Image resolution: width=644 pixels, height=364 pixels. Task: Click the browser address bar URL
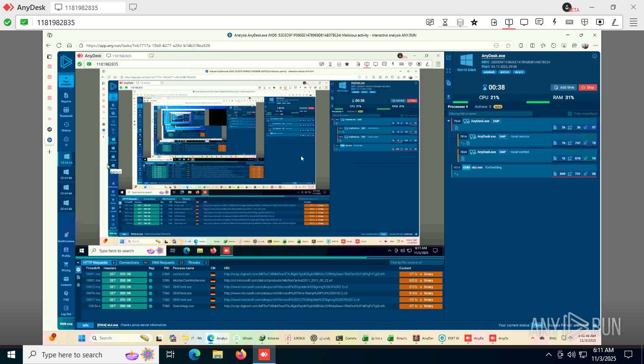click(x=148, y=45)
